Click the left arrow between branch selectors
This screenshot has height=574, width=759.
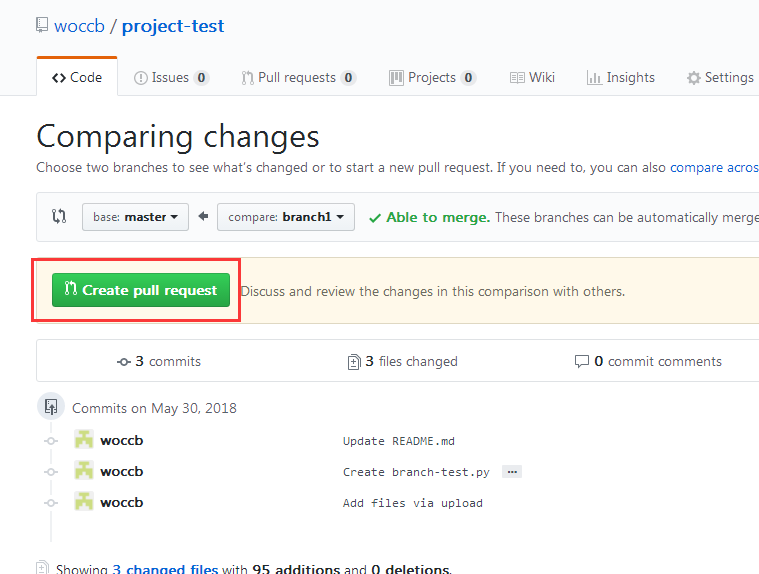203,216
